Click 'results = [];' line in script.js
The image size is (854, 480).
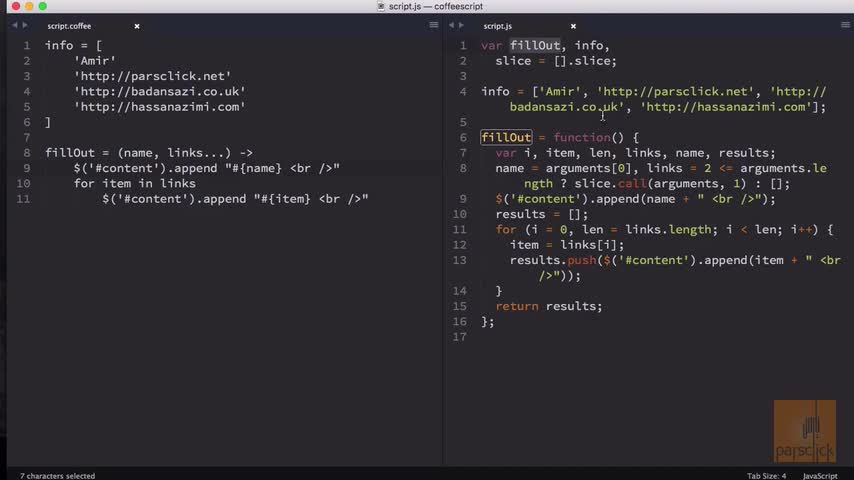coord(542,214)
